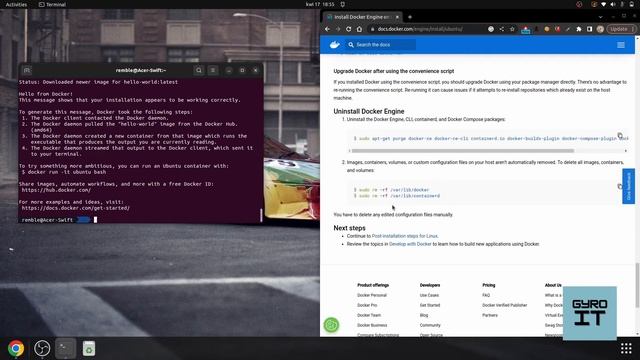This screenshot has width=640, height=360.
Task: Open the Develop with Docker link
Action: click(410, 244)
